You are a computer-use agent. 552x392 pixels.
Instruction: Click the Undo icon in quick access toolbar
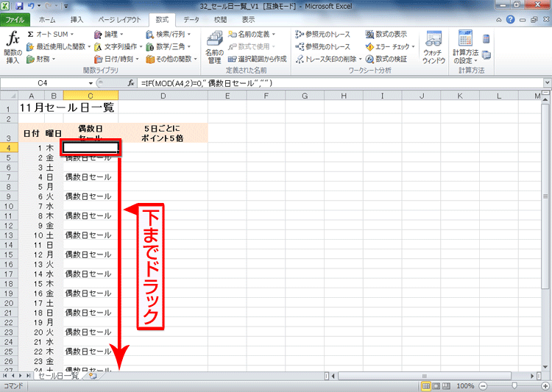click(31, 6)
